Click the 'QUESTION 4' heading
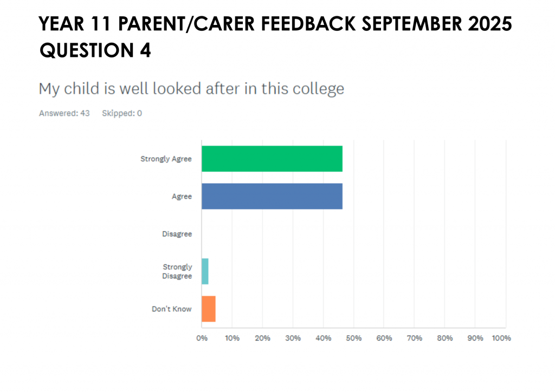 pyautogui.click(x=95, y=50)
